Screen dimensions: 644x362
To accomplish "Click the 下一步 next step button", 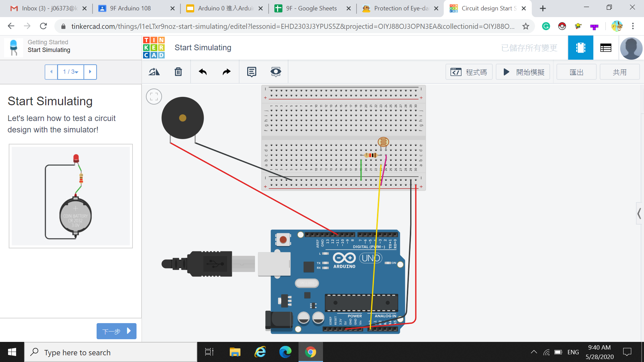I will 116,331.
